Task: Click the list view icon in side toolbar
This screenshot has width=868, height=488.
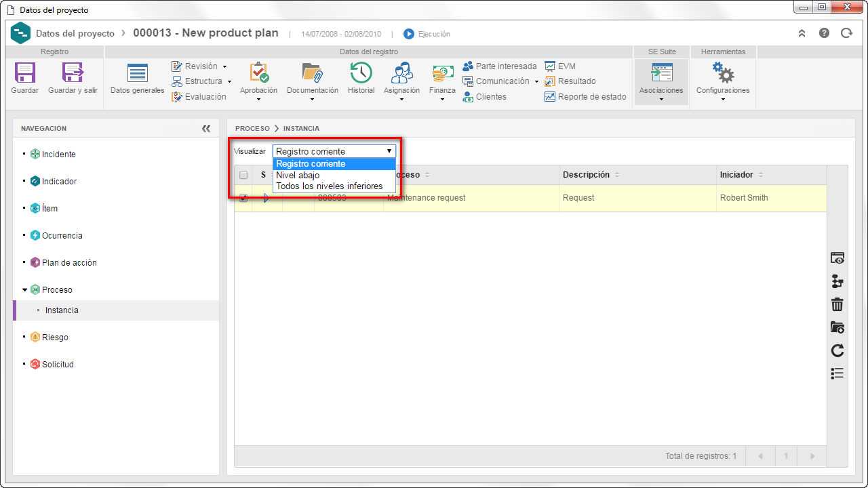Action: click(x=837, y=373)
